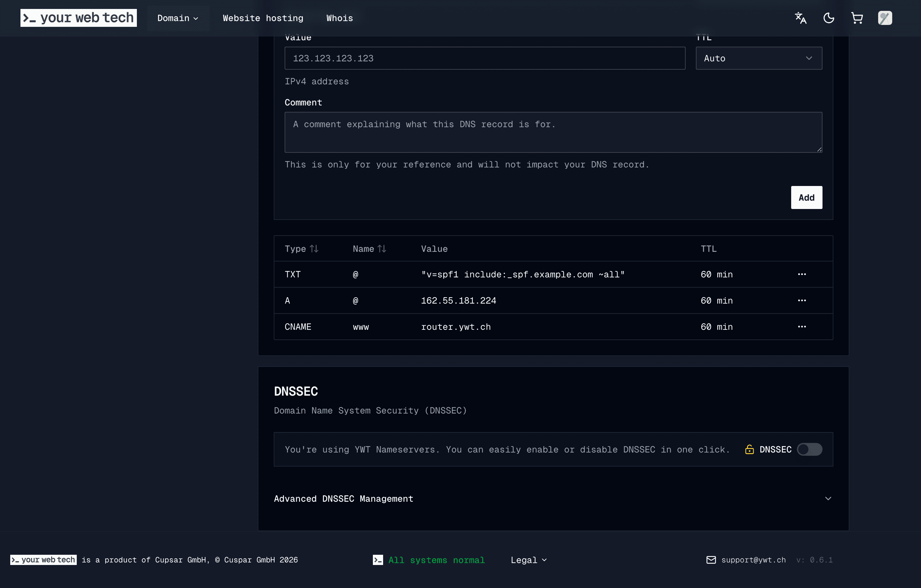Click the envelope icon beside support email

pos(711,560)
